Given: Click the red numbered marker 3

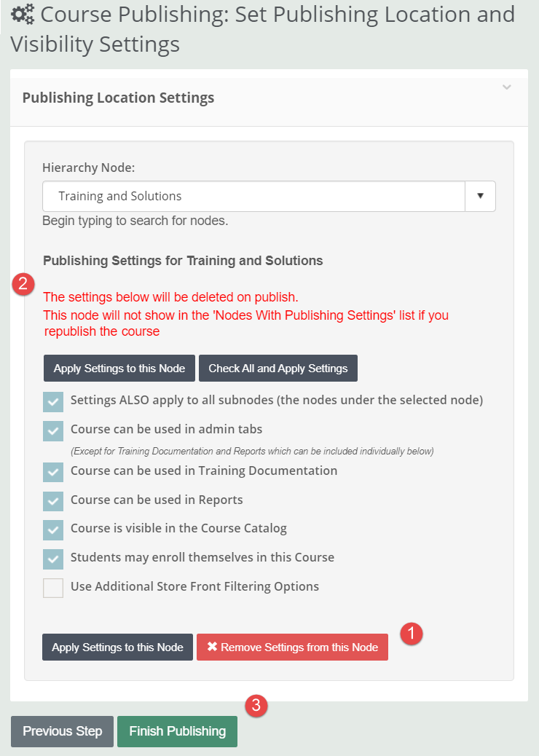Looking at the screenshot, I should click(x=256, y=706).
